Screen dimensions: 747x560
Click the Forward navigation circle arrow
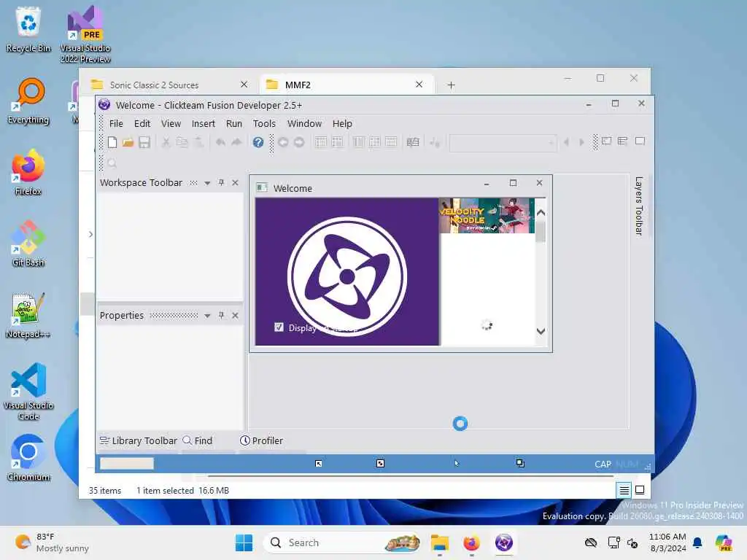coord(299,142)
